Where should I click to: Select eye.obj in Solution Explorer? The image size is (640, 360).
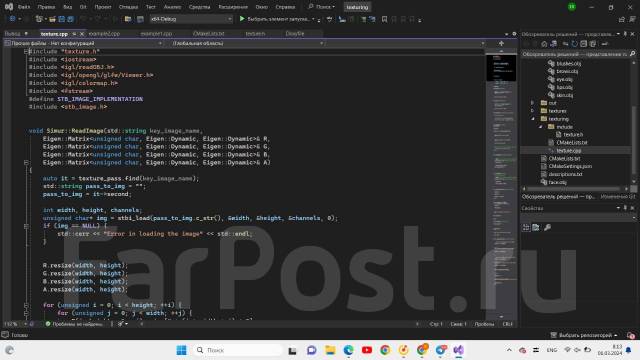(564, 79)
